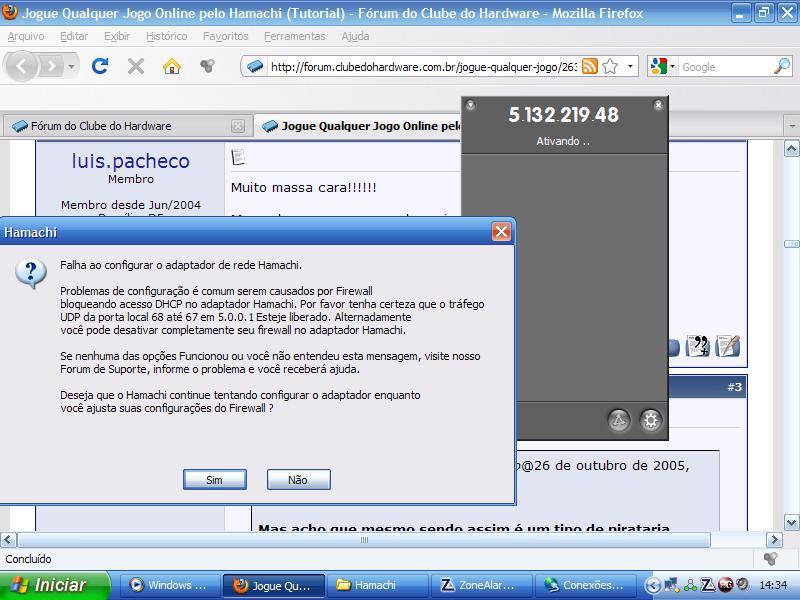The image size is (800, 600).
Task: Bookmark this page with the star icon
Action: pyautogui.click(x=610, y=66)
